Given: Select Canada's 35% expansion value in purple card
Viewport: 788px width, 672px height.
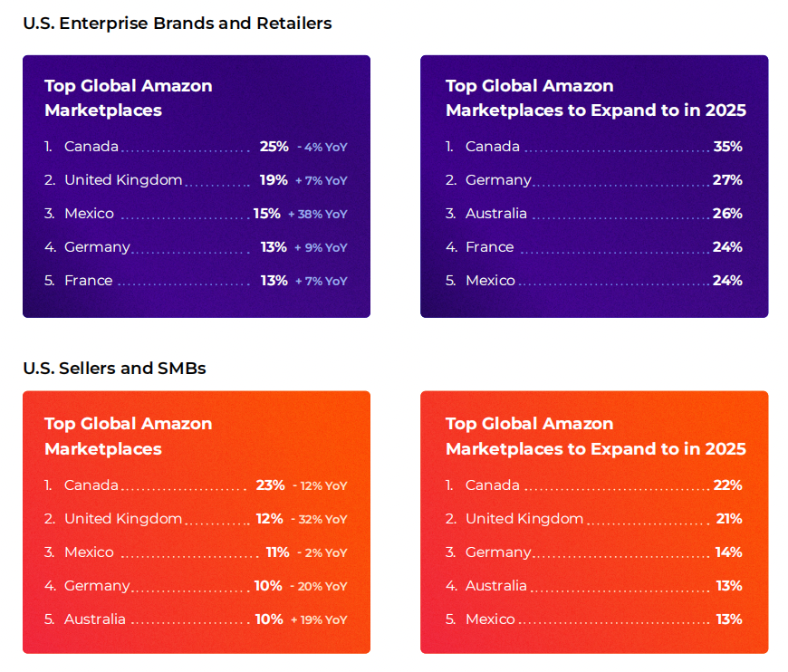Looking at the screenshot, I should pos(727,147).
